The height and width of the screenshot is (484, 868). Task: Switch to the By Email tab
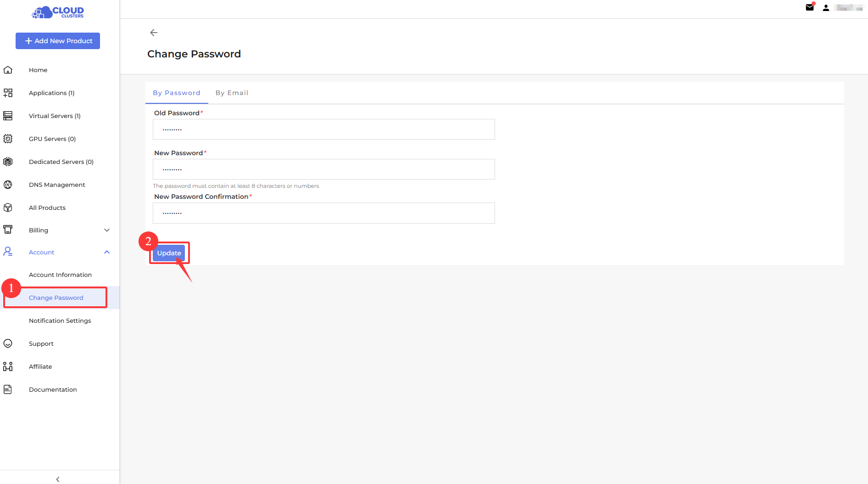(232, 93)
